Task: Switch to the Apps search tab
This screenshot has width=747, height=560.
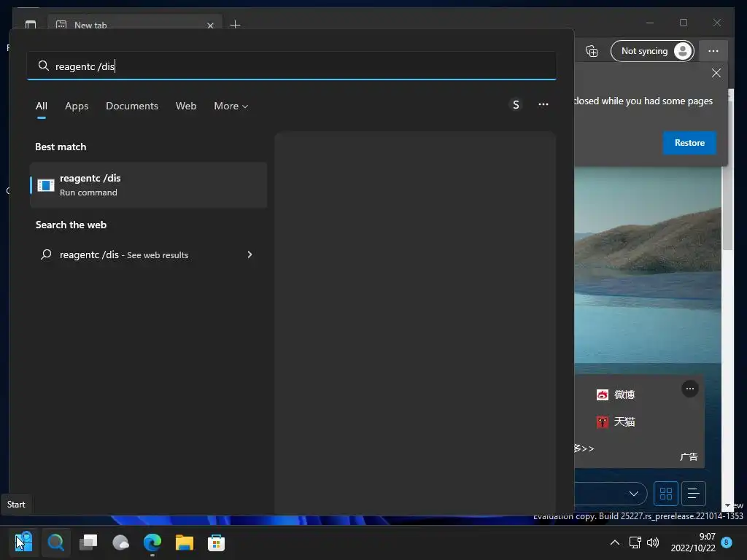Action: [77, 106]
